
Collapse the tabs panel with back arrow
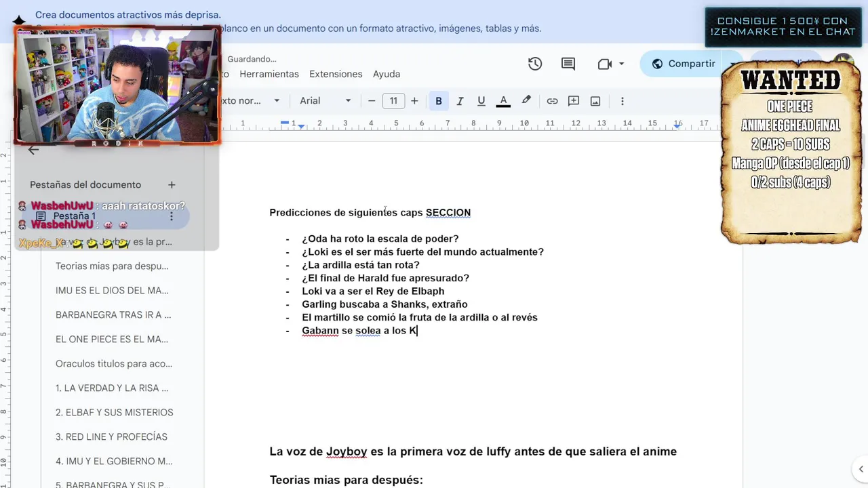[33, 150]
